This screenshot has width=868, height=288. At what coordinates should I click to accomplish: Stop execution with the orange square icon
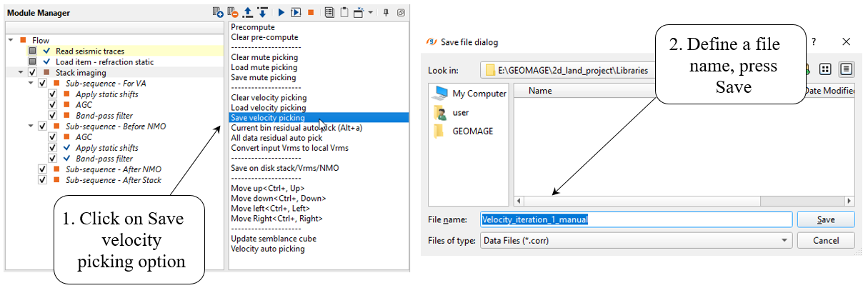[x=311, y=13]
